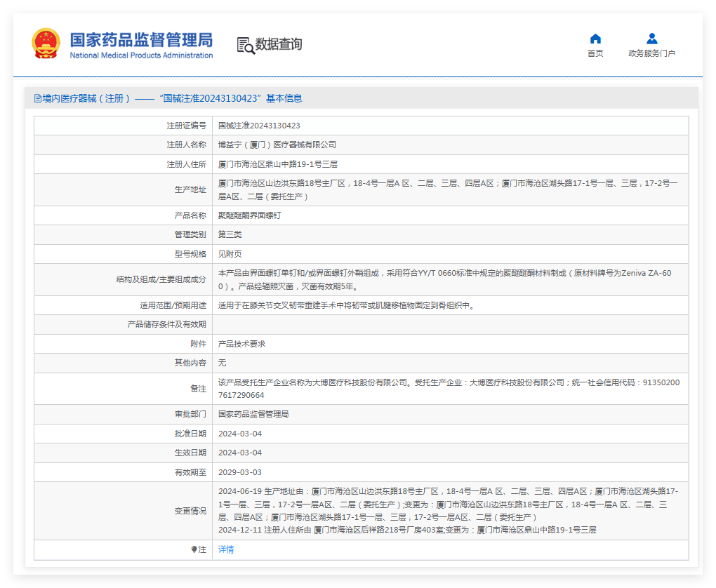Click National Medical Products Administration subtitle
The width and height of the screenshot is (716, 588).
pyautogui.click(x=141, y=55)
